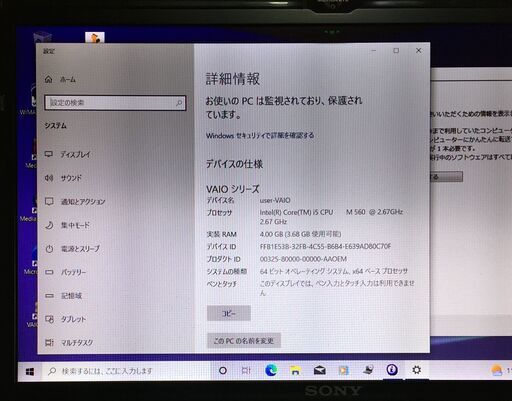This screenshot has height=401, width=512.
Task: Click the laptop transfer icon on taskbar
Action: point(368,370)
